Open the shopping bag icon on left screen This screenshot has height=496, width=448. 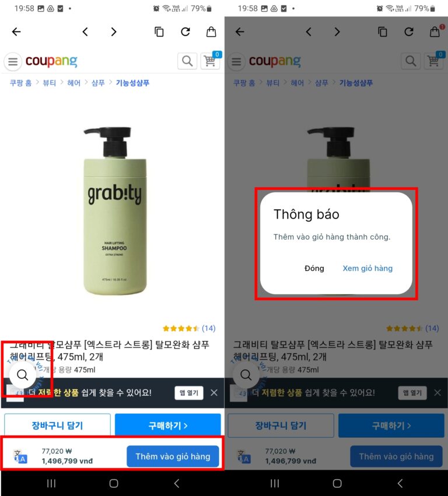211,31
